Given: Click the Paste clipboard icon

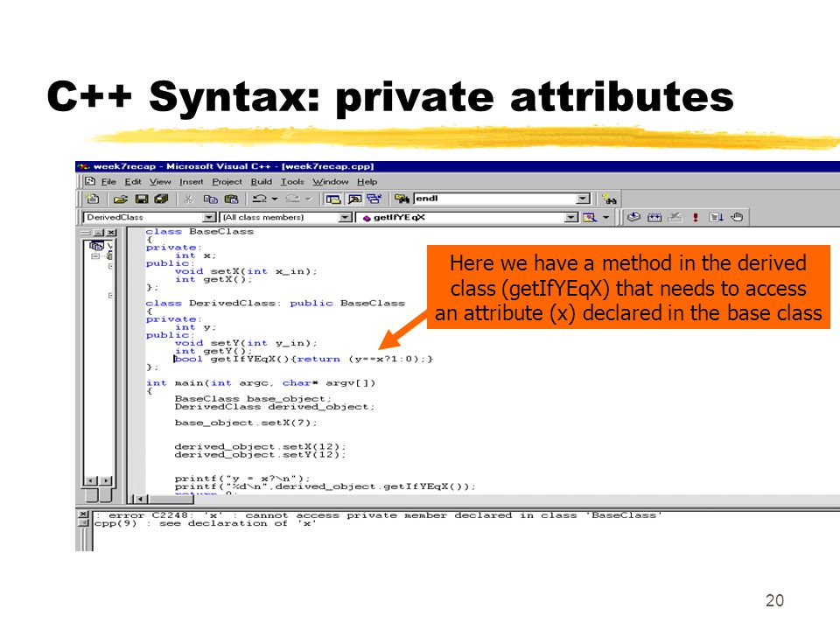Looking at the screenshot, I should coord(231,199).
